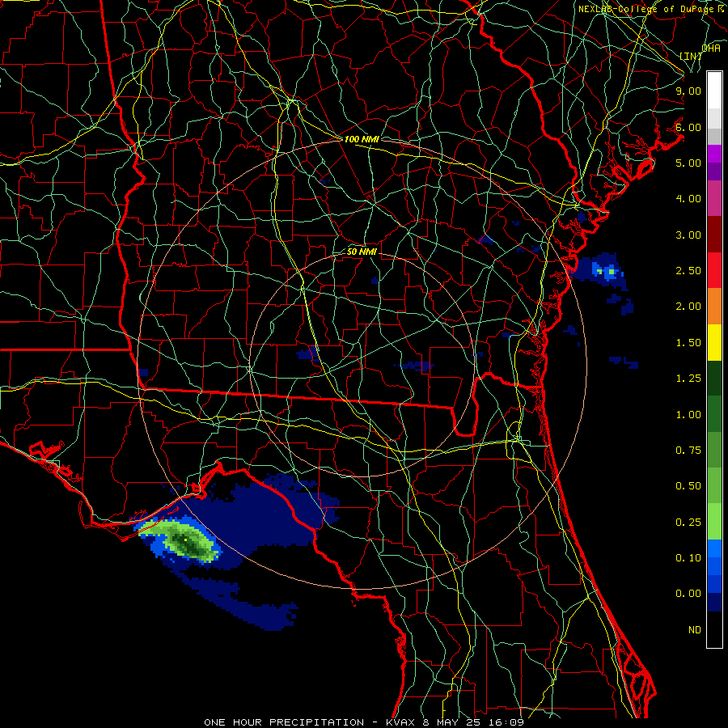Screen dimensions: 728x728
Task: Click the magenta swatch on the color scale
Action: pyautogui.click(x=714, y=153)
